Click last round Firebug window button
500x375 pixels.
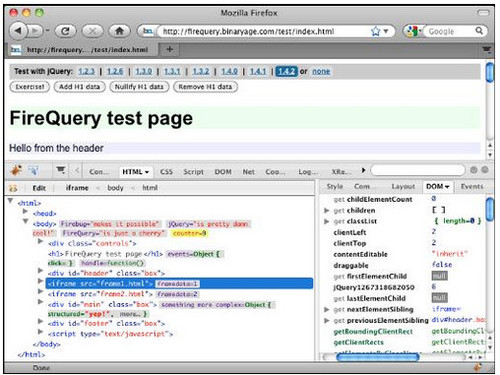click(485, 170)
